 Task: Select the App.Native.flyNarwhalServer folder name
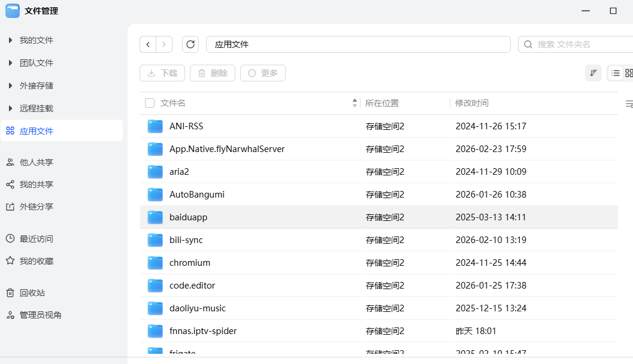(227, 149)
